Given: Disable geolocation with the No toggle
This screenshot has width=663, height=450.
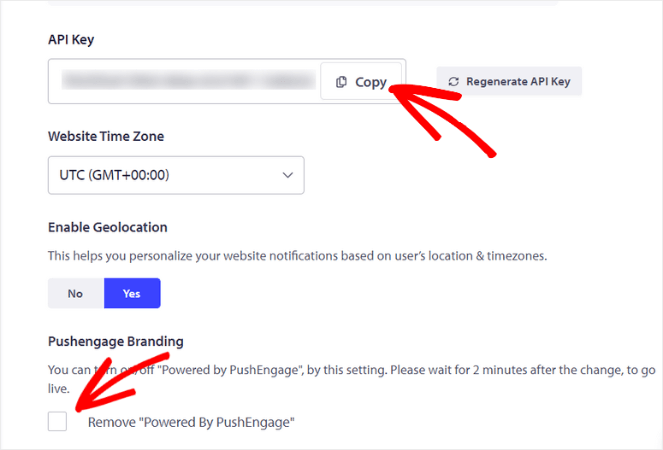Looking at the screenshot, I should [75, 294].
